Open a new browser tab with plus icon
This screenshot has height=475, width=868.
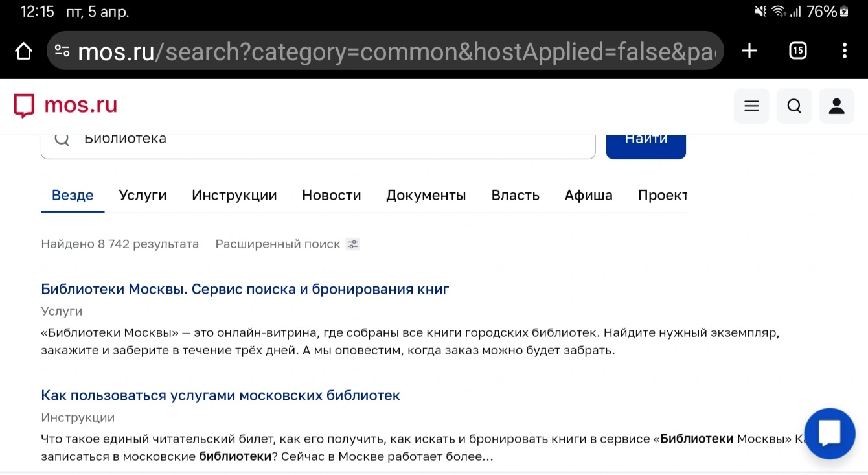tap(749, 51)
